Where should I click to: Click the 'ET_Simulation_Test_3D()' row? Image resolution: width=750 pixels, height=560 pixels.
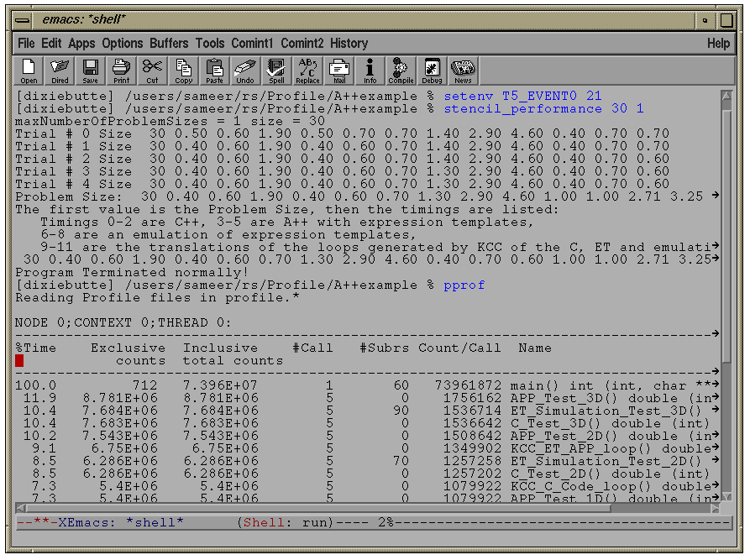tap(367, 411)
